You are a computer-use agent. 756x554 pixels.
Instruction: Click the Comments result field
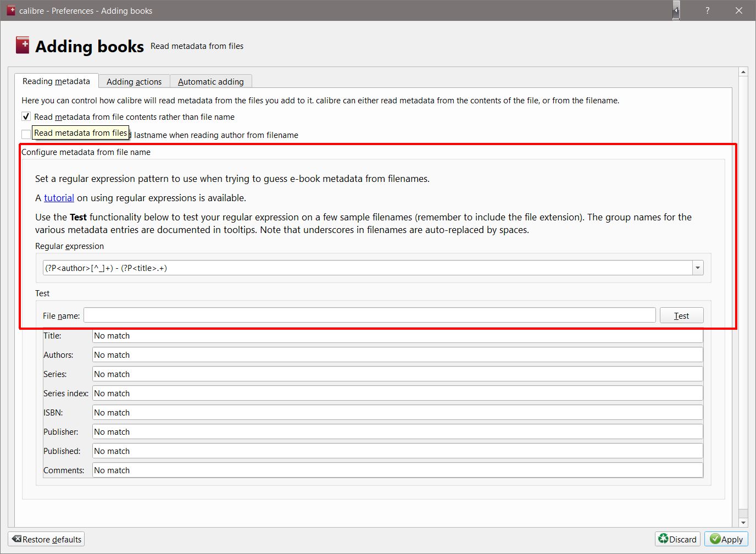pos(398,470)
